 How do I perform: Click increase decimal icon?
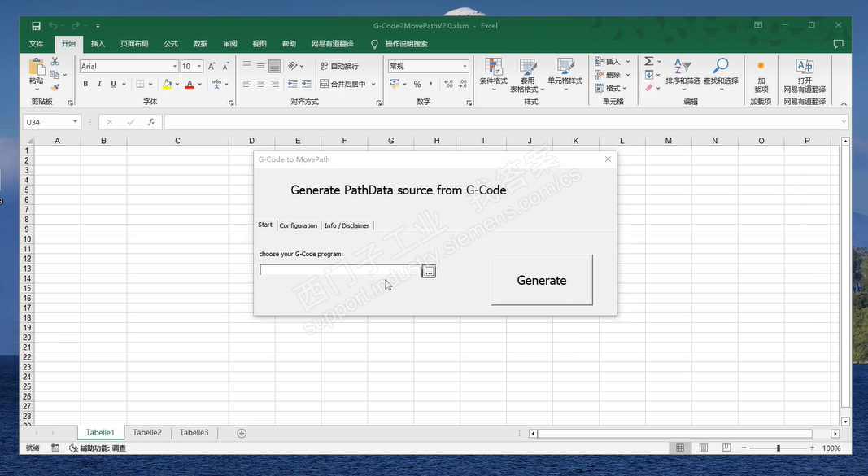coord(448,84)
